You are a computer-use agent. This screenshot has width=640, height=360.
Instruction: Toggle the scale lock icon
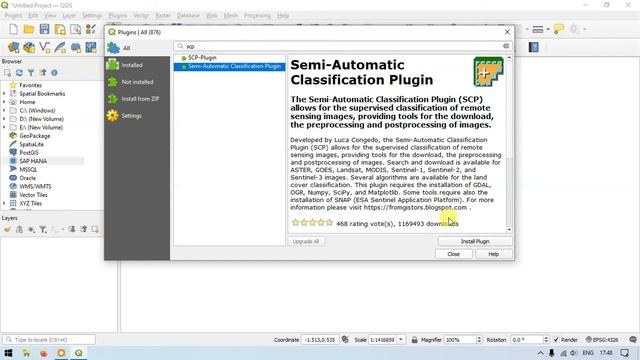[x=414, y=340]
